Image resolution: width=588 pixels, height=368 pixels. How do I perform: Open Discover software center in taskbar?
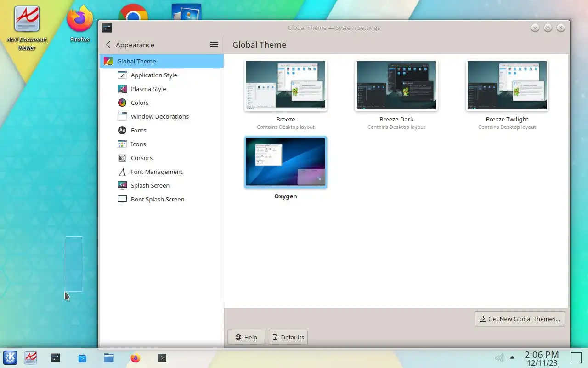coord(82,357)
